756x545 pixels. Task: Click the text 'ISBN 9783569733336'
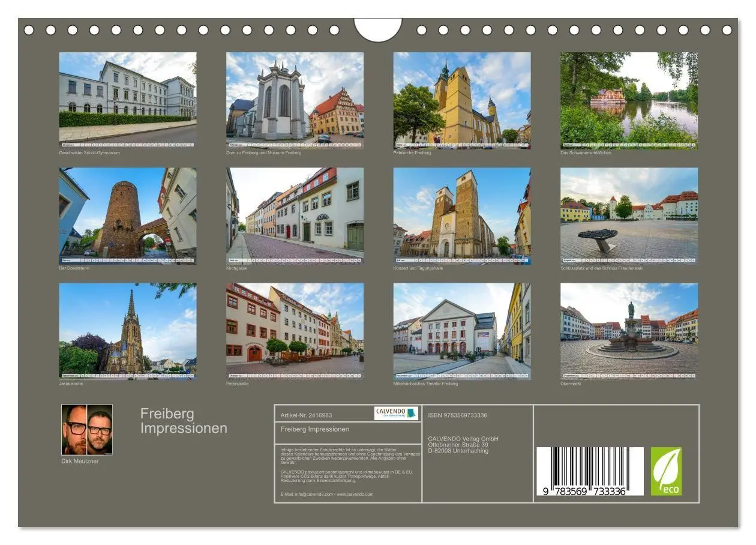pos(457,415)
